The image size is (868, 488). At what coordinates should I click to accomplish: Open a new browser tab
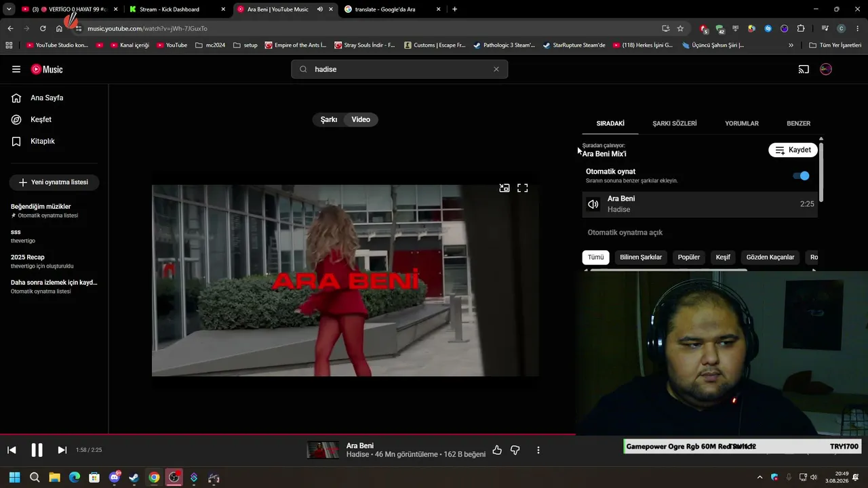point(454,9)
